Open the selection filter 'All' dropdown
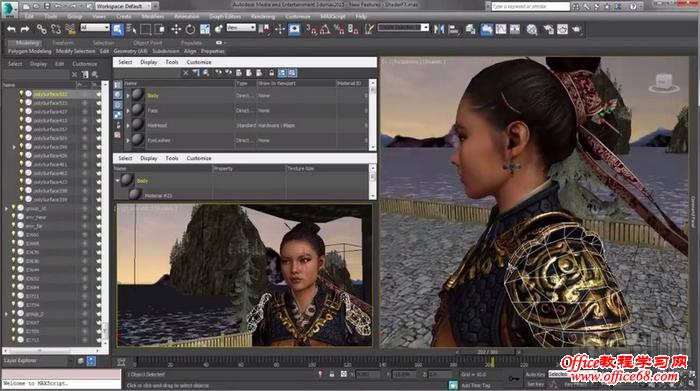The width and height of the screenshot is (700, 391). coord(95,28)
